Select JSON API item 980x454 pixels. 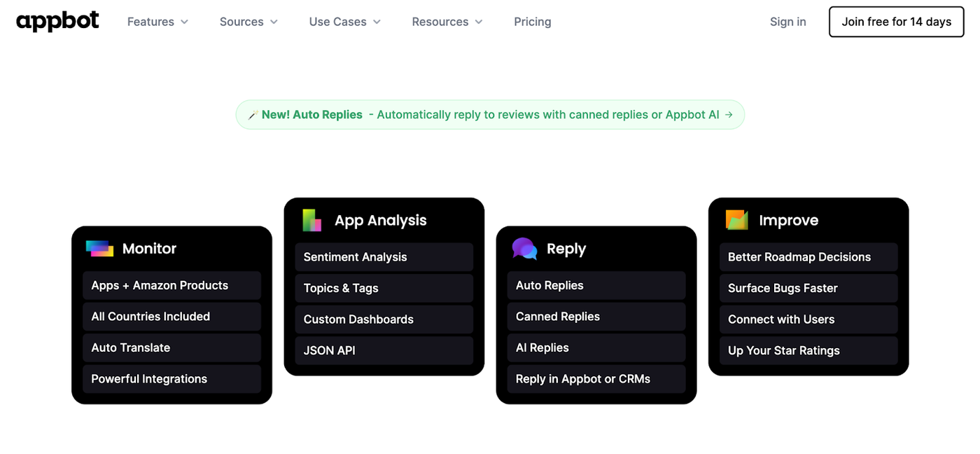click(384, 350)
